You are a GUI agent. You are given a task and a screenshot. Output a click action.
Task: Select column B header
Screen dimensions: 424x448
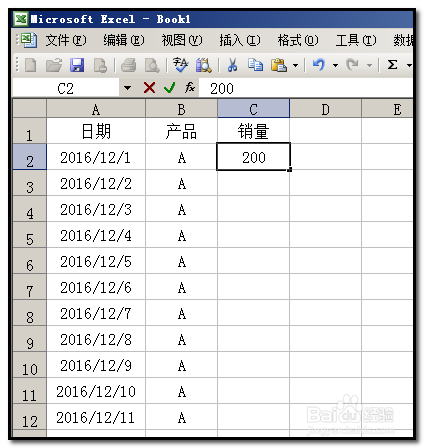point(181,109)
